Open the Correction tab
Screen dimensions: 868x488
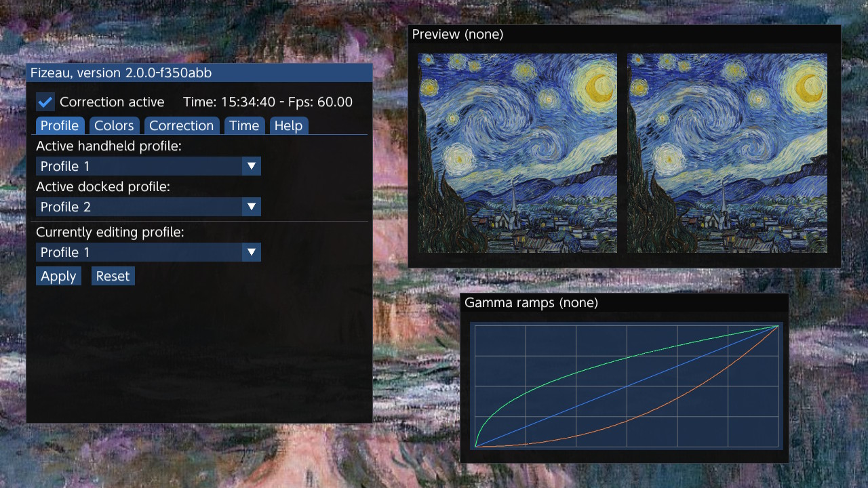point(181,125)
